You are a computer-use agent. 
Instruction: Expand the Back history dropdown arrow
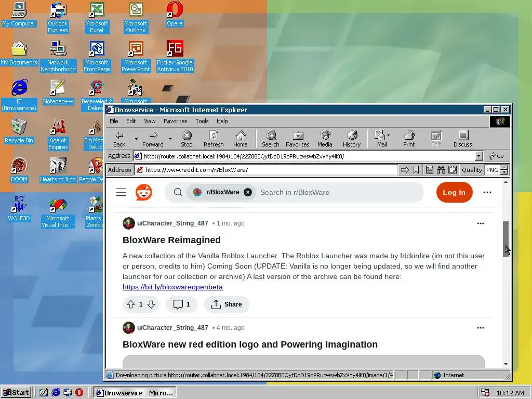tap(136, 139)
